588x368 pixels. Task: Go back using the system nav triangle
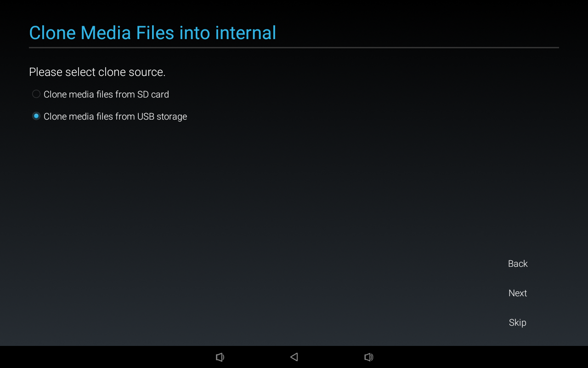(294, 357)
